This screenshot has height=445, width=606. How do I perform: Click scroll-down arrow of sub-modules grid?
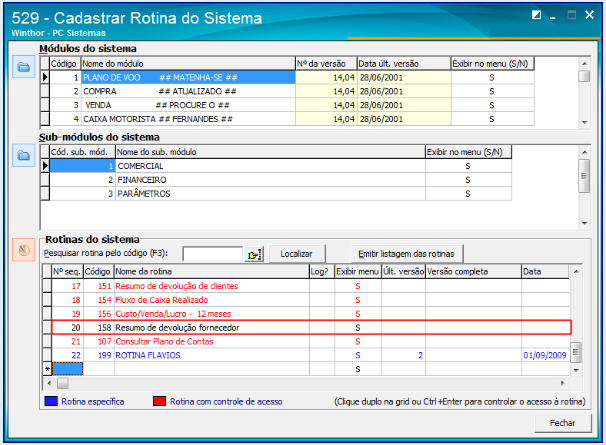[x=584, y=223]
